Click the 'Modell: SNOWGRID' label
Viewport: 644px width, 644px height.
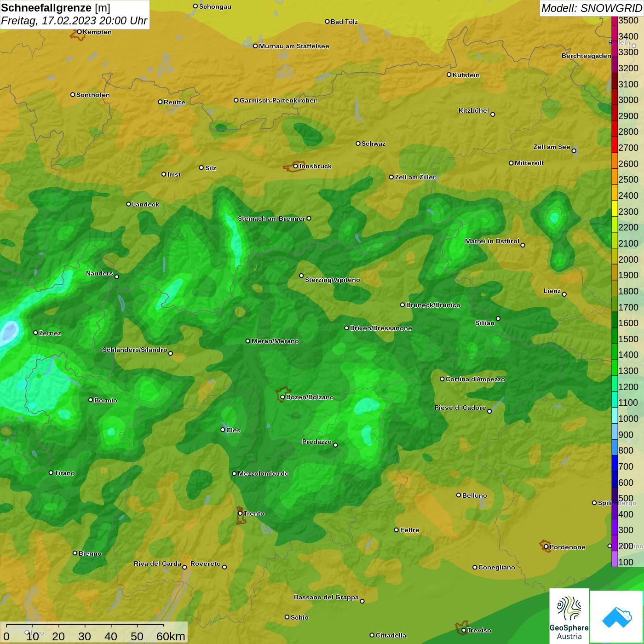coord(591,8)
